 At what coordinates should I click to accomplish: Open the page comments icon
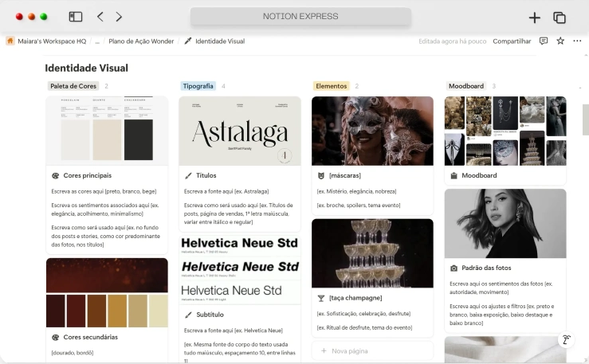(544, 41)
